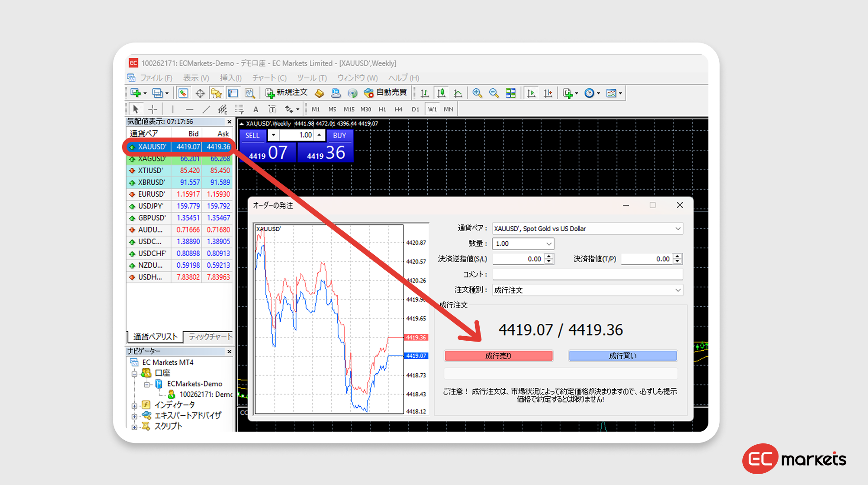The width and height of the screenshot is (868, 485).
Task: Select the text A tool
Action: (255, 109)
